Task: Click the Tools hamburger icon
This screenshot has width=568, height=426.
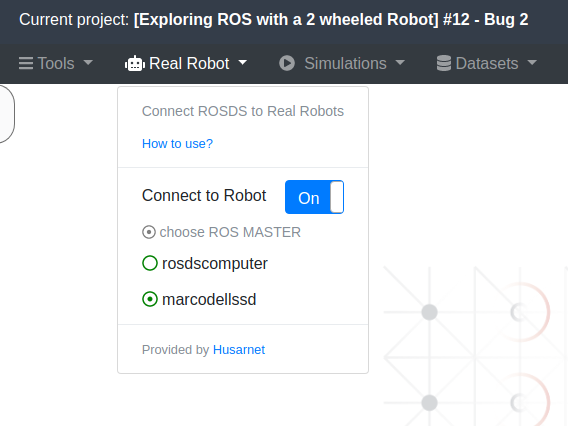Action: click(26, 63)
